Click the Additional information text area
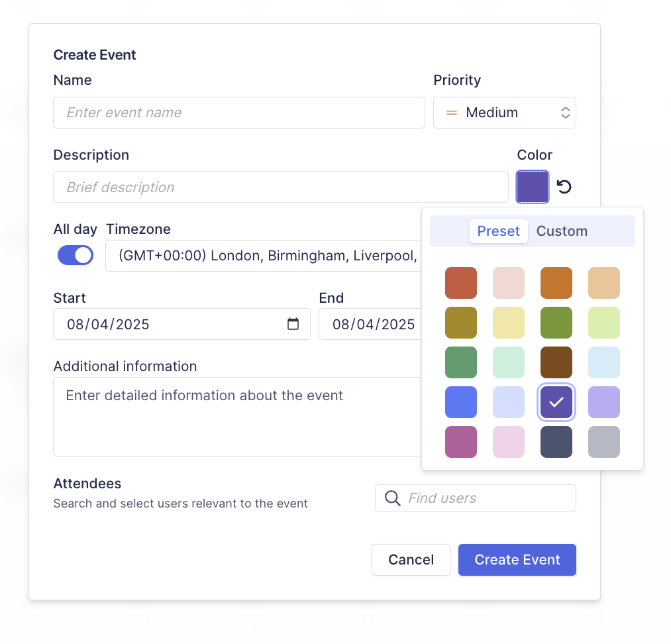The height and width of the screenshot is (644, 671). (x=238, y=416)
